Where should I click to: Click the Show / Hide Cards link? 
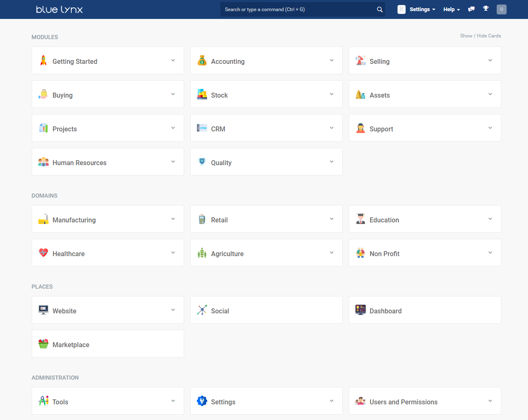point(480,36)
